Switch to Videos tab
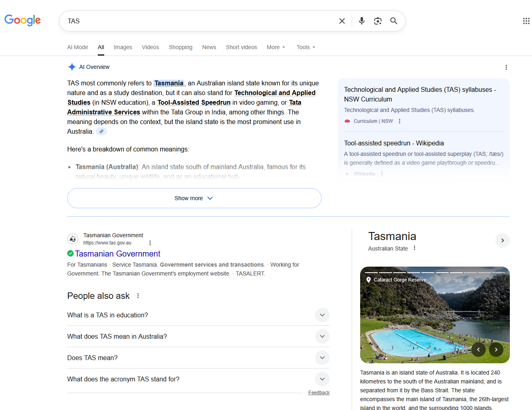The width and height of the screenshot is (532, 410). tap(151, 47)
